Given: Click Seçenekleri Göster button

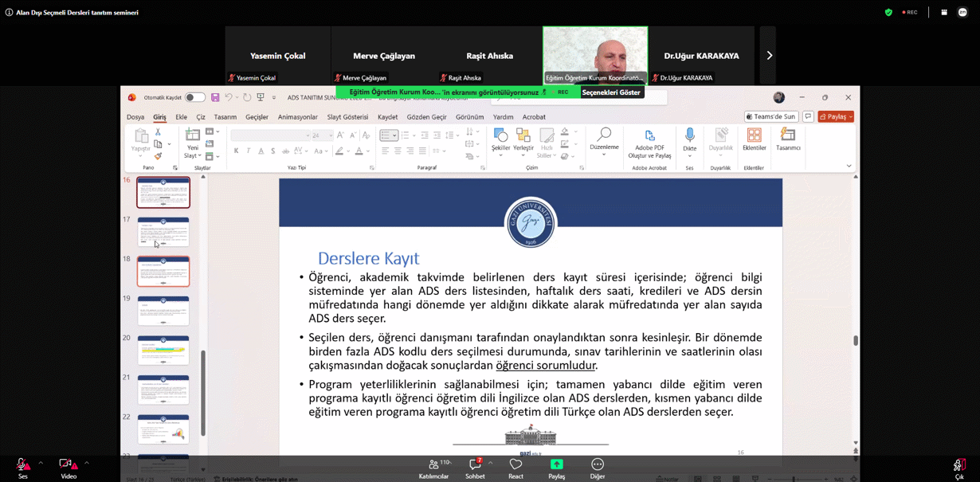Looking at the screenshot, I should [x=611, y=92].
